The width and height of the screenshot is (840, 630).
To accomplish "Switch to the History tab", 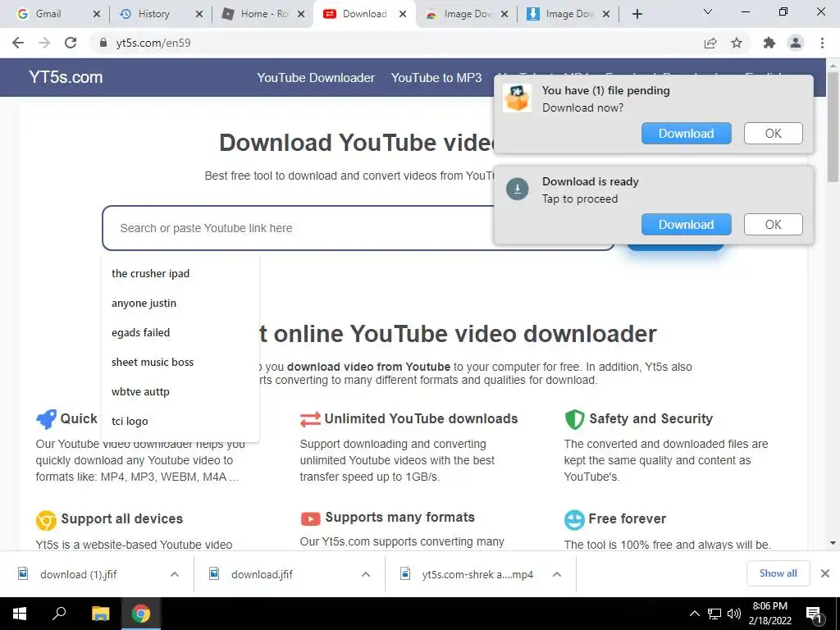I will click(153, 14).
